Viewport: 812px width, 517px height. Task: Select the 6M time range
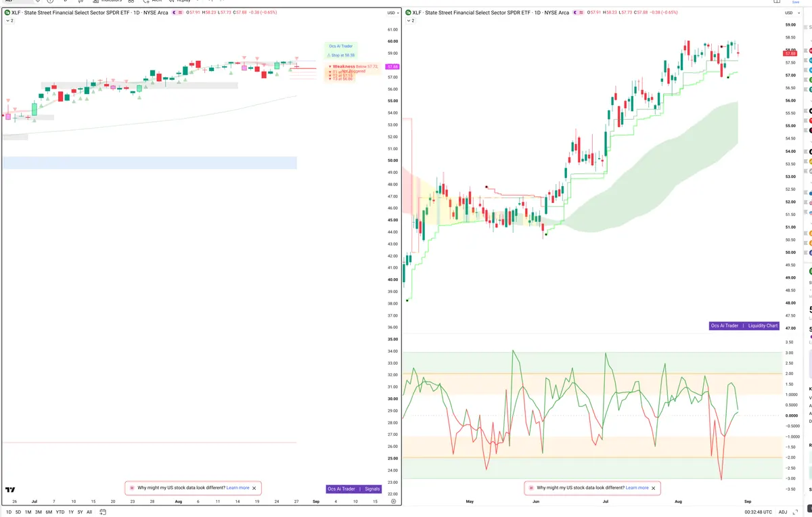coord(49,512)
